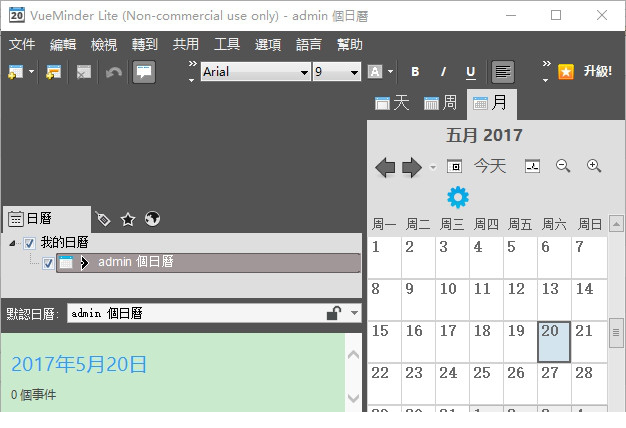Select day 15 in month calendar
626x428 pixels.
pyautogui.click(x=384, y=342)
